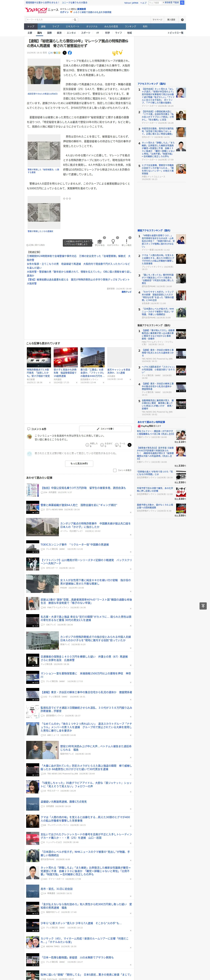Click the magnifier search button beside keyword field
This screenshot has height=980, width=210.
pos(75,19)
